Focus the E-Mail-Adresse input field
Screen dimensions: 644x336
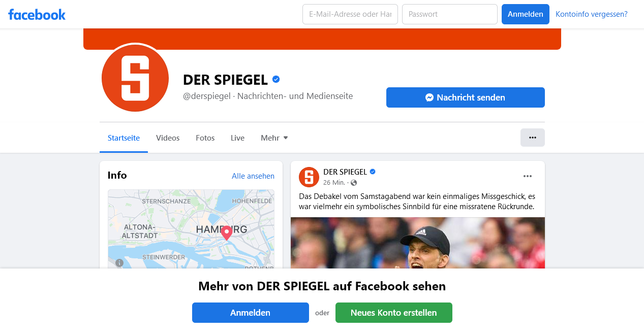click(x=350, y=14)
